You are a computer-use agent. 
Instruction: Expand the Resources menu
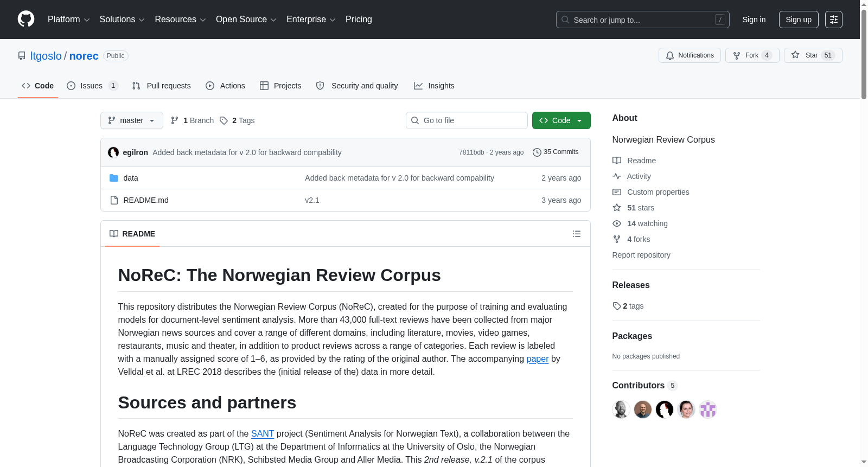point(180,20)
